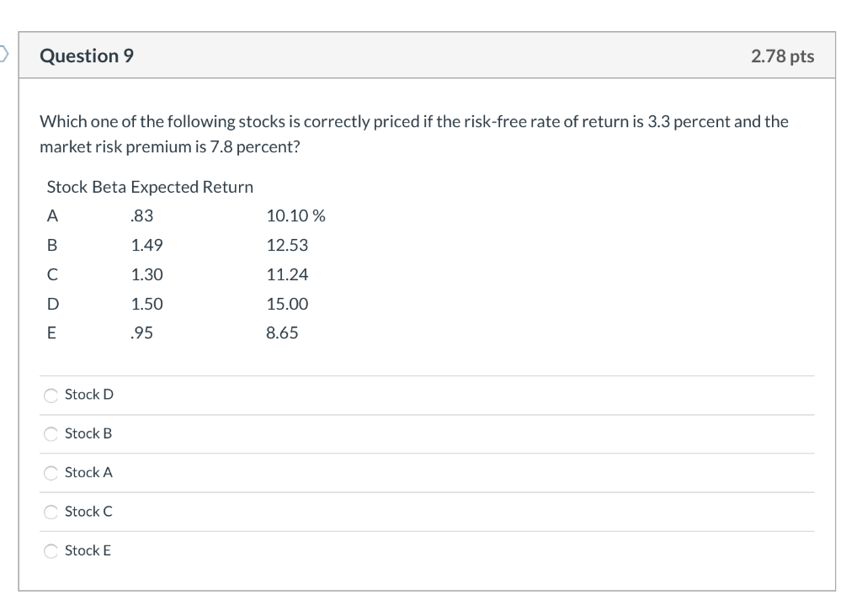Click Stock B's beta value 1.49
Image resolution: width=862 pixels, height=616 pixels.
[x=147, y=246]
